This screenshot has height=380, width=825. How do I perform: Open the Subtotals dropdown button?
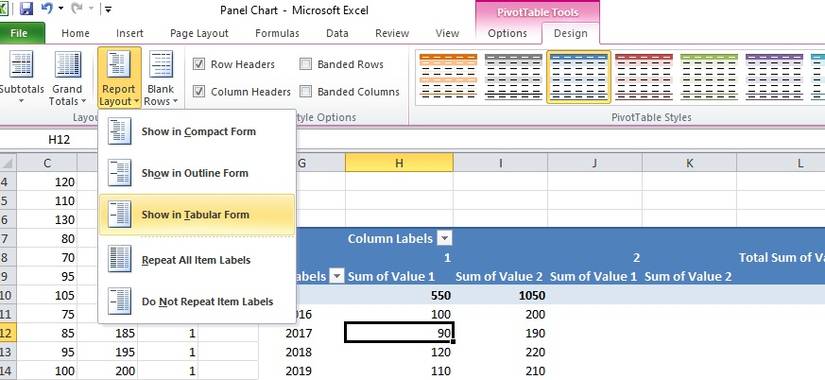coord(21,78)
